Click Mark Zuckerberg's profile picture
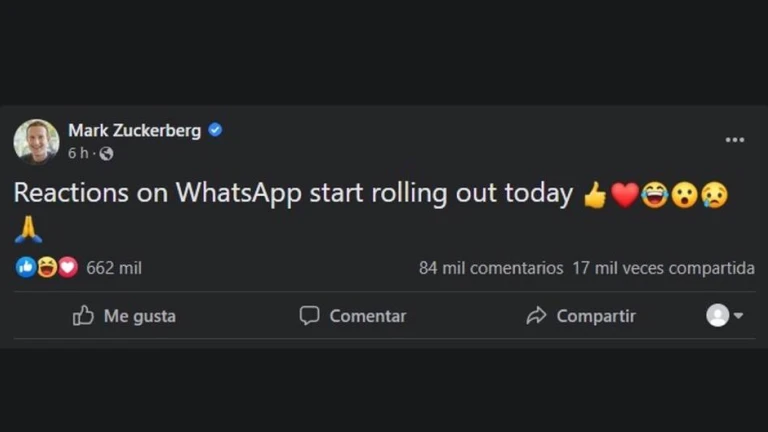This screenshot has height=432, width=768. (x=36, y=142)
